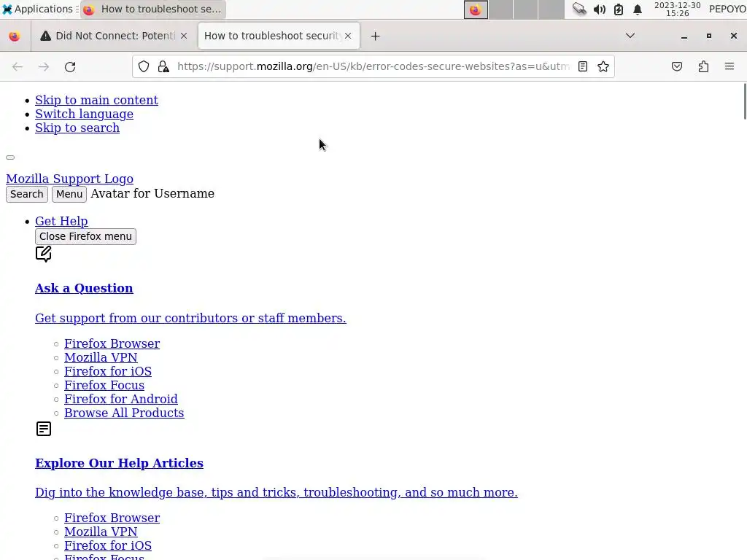
Task: Click 'Dig into the knowledge base' link
Action: [276, 492]
